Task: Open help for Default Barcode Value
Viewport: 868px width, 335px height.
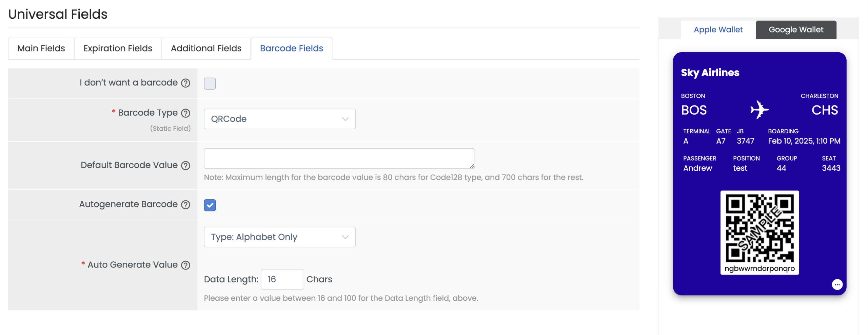Action: point(185,165)
